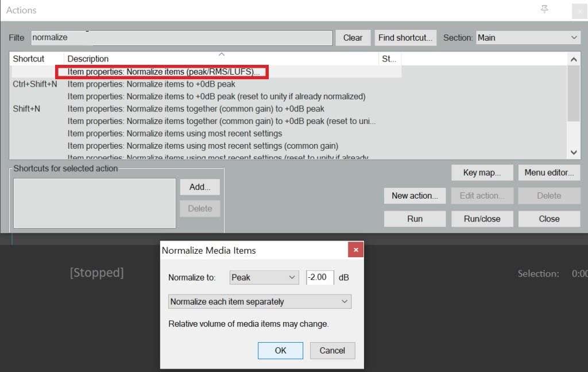The width and height of the screenshot is (588, 372).
Task: Open the Normalize to Peak dropdown
Action: [264, 277]
